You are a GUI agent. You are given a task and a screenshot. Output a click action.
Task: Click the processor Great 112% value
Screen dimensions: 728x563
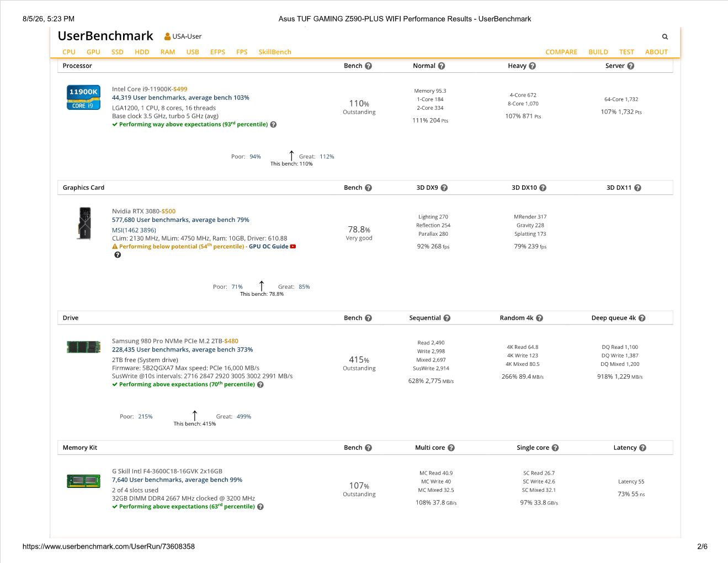327,157
